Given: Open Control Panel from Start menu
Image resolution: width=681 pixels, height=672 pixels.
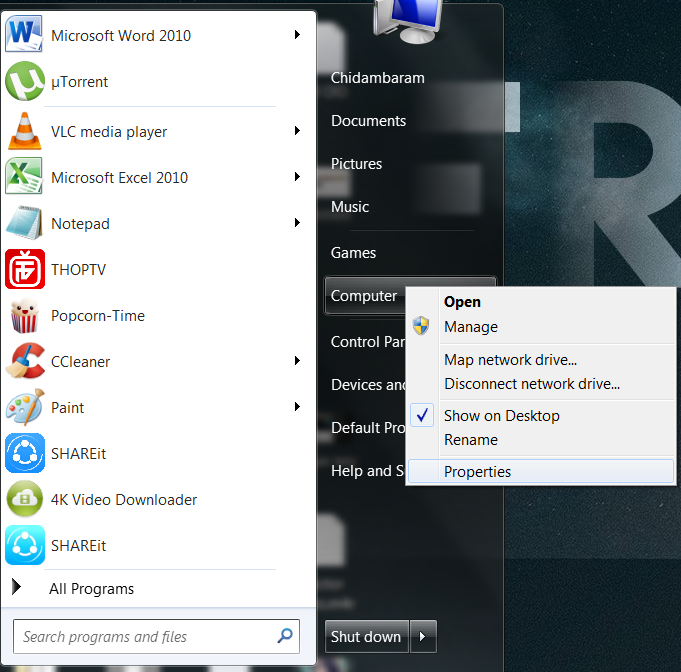Looking at the screenshot, I should [x=368, y=342].
